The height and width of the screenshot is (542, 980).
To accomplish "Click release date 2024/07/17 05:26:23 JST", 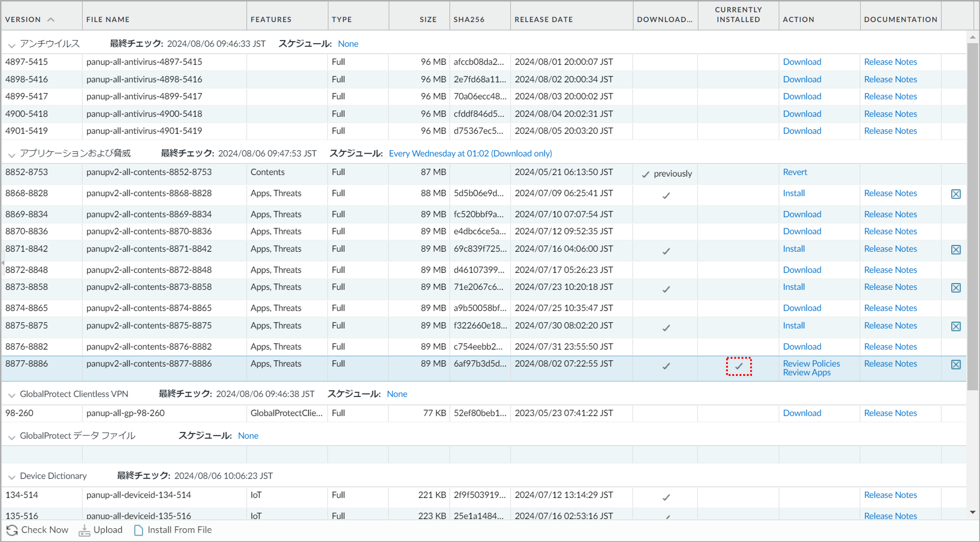I will (x=564, y=270).
